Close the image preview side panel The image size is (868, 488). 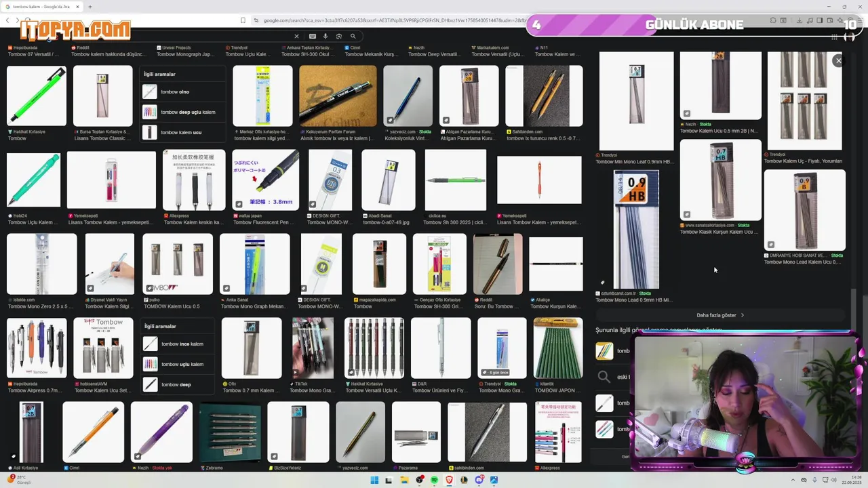(x=838, y=60)
